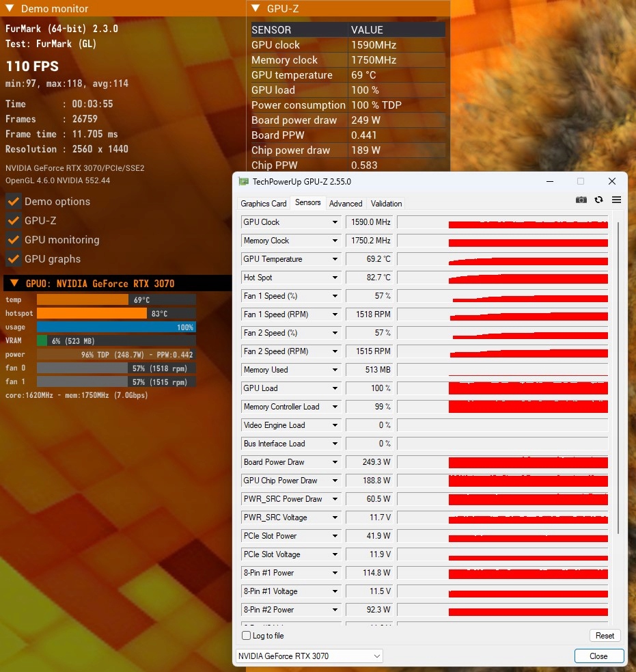636x672 pixels.
Task: Click the VRAM bar showing 523 MB
Action: [117, 340]
